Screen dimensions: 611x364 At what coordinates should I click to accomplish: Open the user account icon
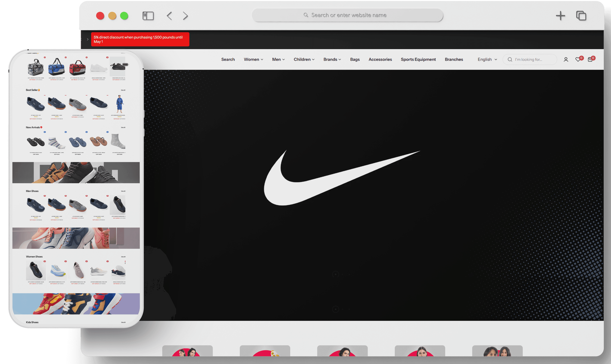point(566,60)
